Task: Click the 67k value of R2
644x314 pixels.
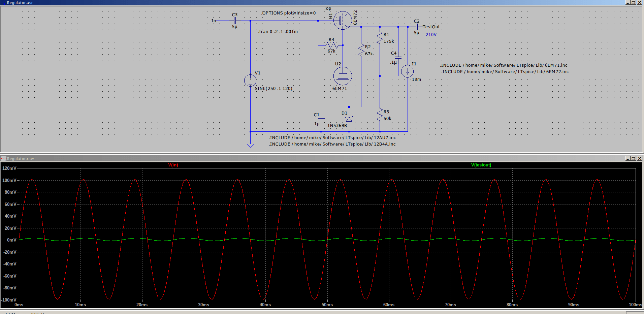Action: (x=369, y=54)
